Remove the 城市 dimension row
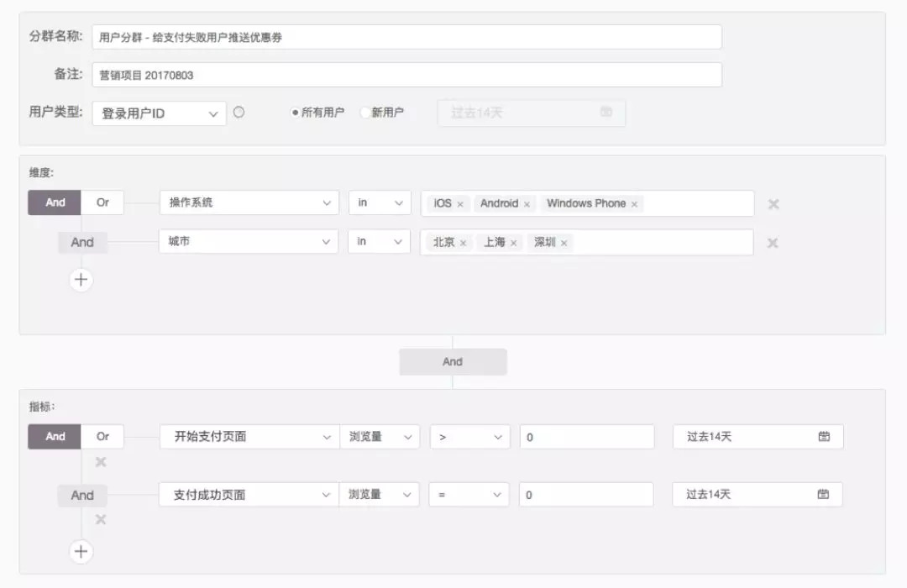 [772, 242]
